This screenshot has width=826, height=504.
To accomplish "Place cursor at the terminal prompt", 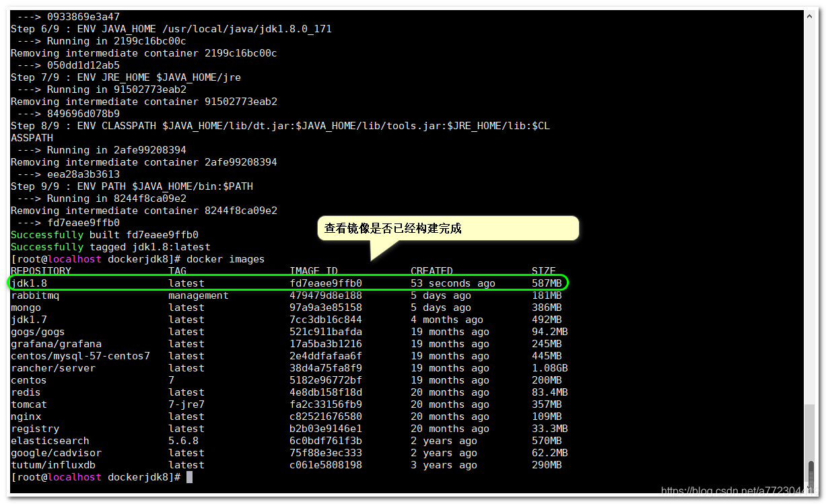I will pos(191,476).
